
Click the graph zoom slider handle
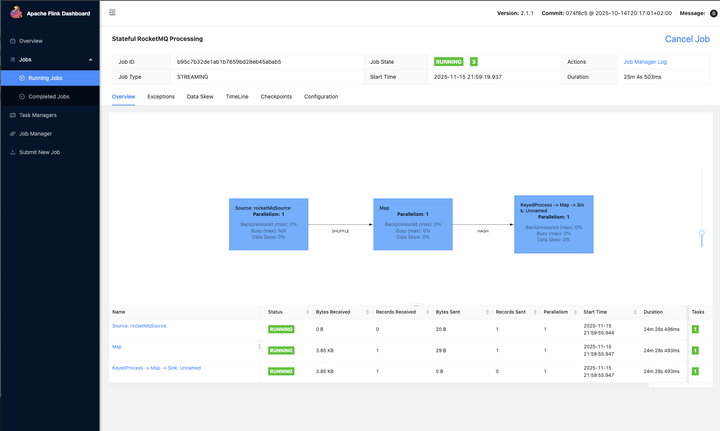coord(702,233)
